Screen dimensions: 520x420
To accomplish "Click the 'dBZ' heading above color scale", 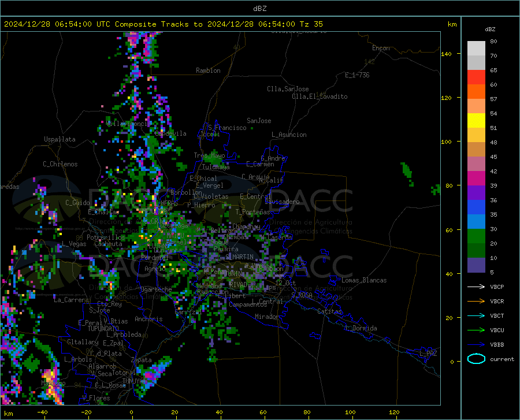I will [490, 29].
